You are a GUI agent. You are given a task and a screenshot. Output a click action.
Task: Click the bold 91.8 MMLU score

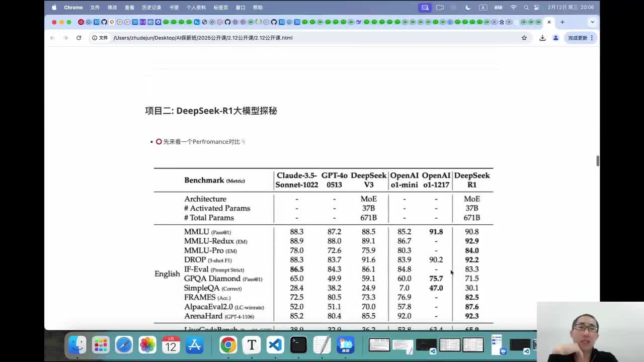(x=436, y=232)
